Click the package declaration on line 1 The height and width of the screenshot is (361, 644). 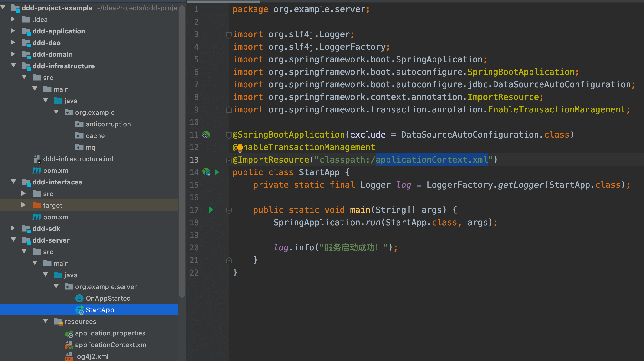(x=301, y=9)
